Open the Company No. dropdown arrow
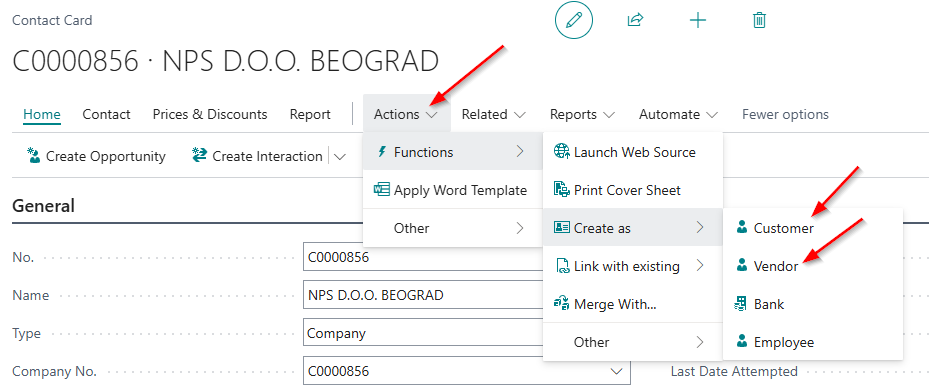 click(617, 371)
